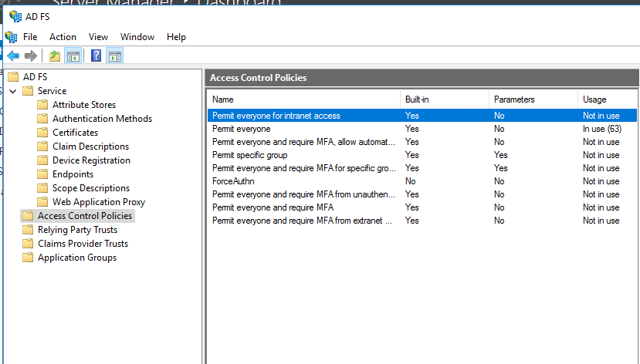Click the 'In use (63)' usage cell
Image resolution: width=640 pixels, height=364 pixels.
602,129
